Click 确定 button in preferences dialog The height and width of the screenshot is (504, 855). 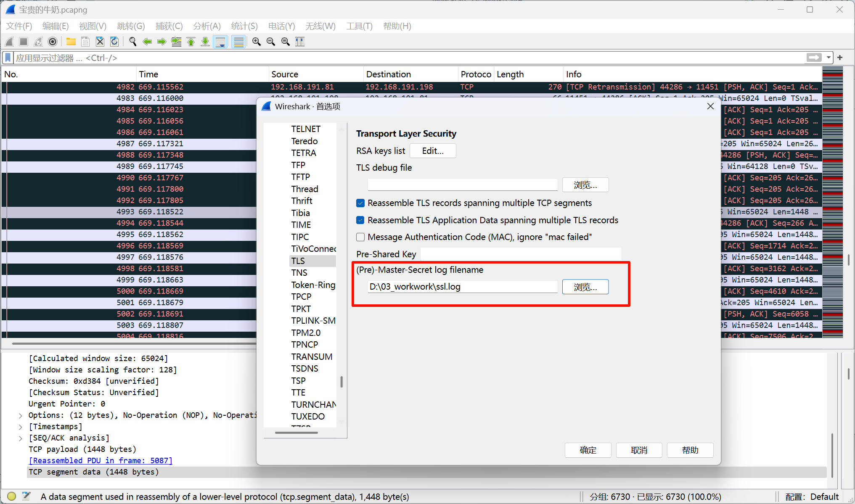588,450
